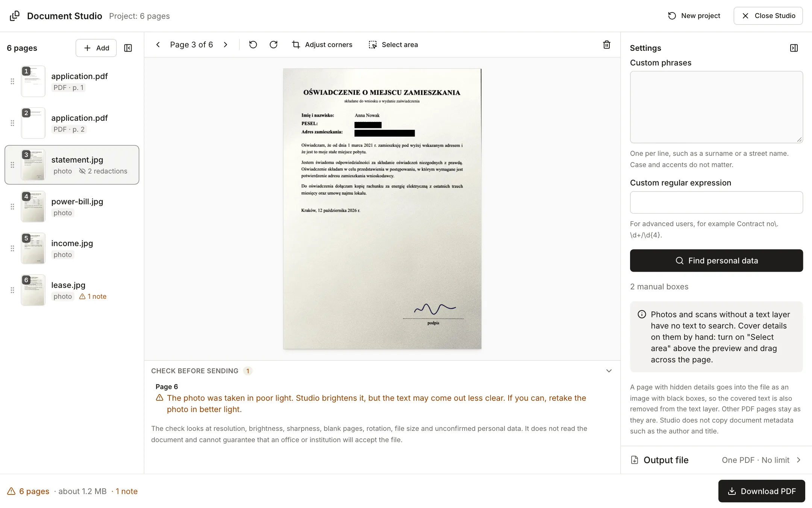Click the redaction box over address
812x508 pixels.
pyautogui.click(x=385, y=133)
